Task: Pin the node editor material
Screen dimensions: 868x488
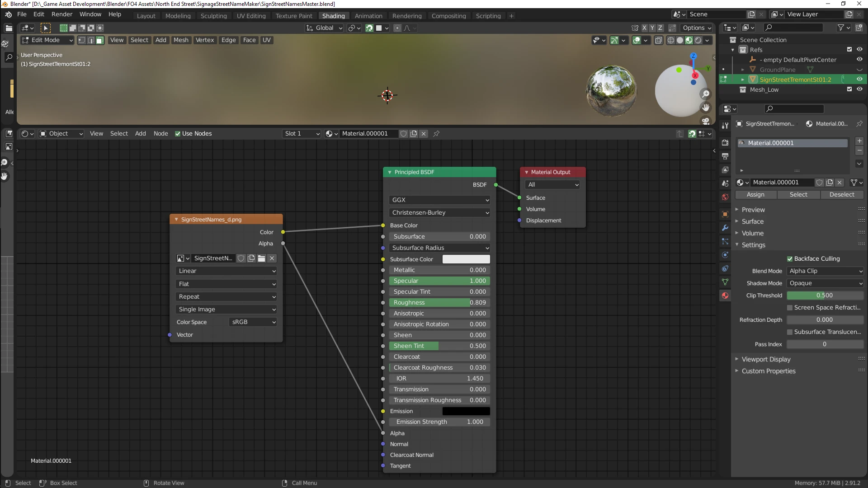Action: point(436,134)
